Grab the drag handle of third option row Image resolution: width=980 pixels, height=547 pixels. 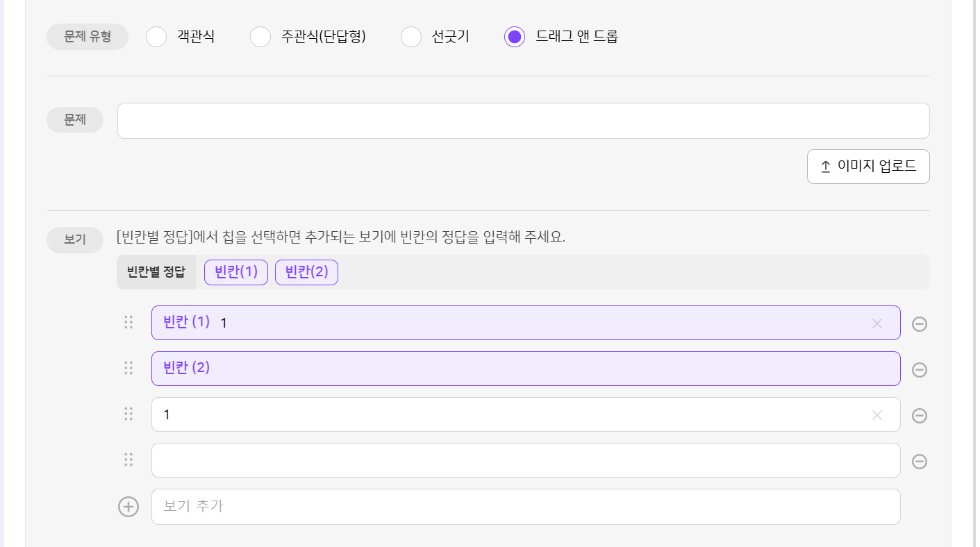pos(128,414)
